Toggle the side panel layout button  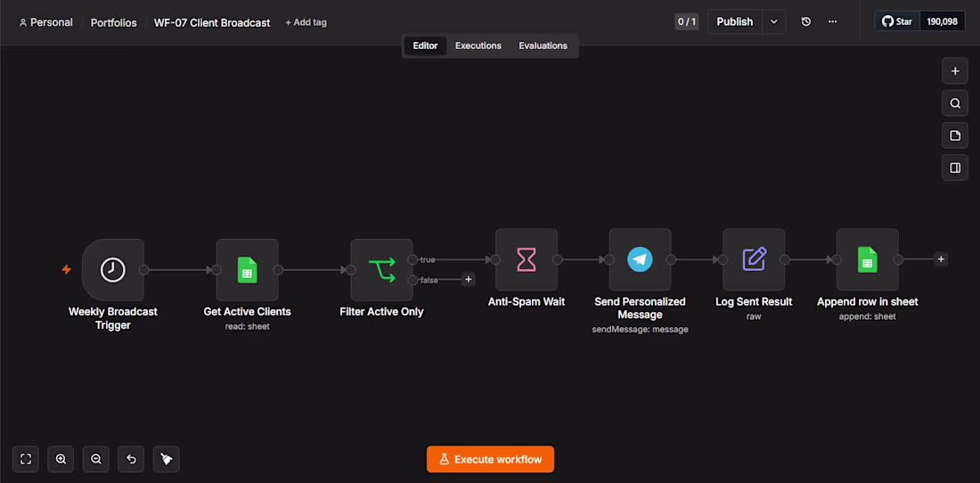coord(955,168)
